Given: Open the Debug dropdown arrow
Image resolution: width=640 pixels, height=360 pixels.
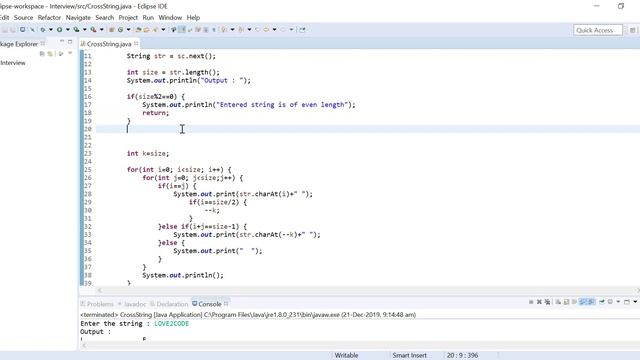Looking at the screenshot, I should [x=51, y=30].
